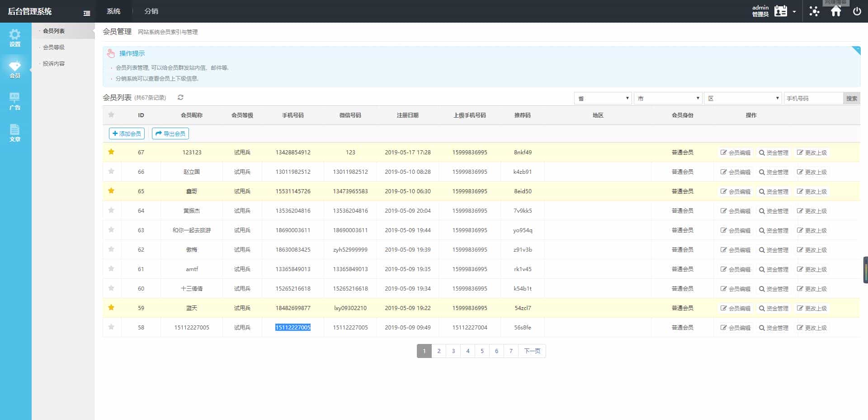
Task: Select highlighted phone number 15112227005
Action: pyautogui.click(x=293, y=327)
